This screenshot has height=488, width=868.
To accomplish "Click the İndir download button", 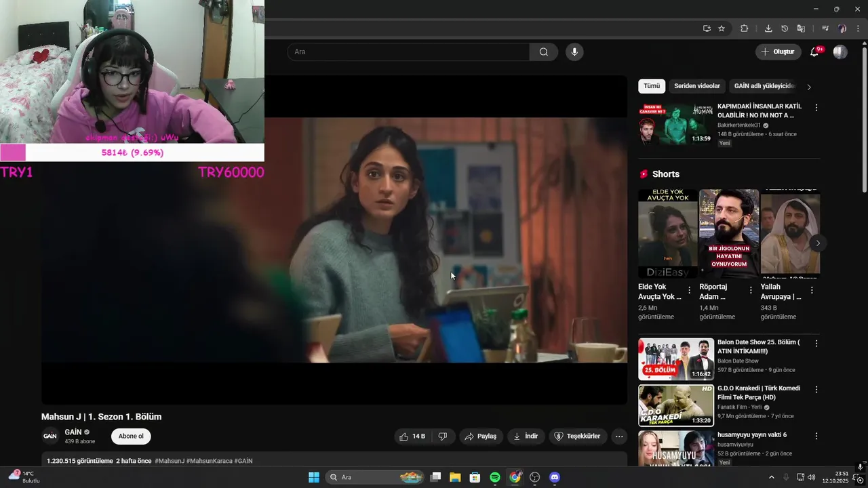I will tap(526, 436).
